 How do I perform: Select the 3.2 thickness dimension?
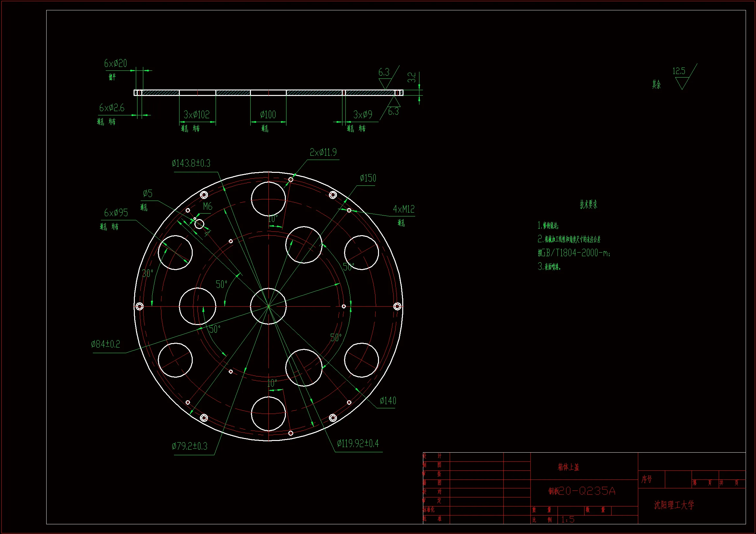tap(412, 77)
